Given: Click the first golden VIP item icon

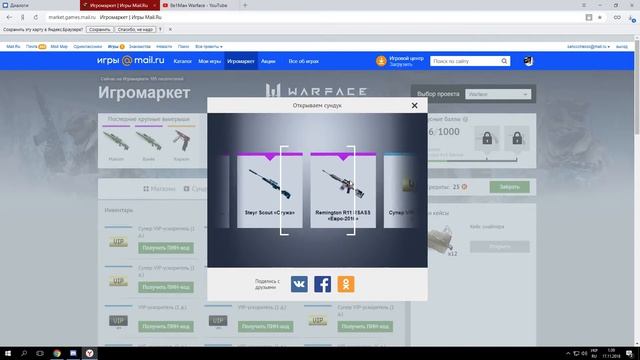Looking at the screenshot, I should coord(118,242).
